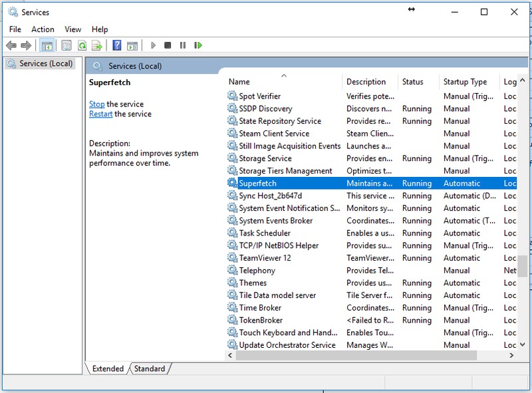532x393 pixels.
Task: Click the Forward arrow in the toolbar
Action: [x=26, y=45]
